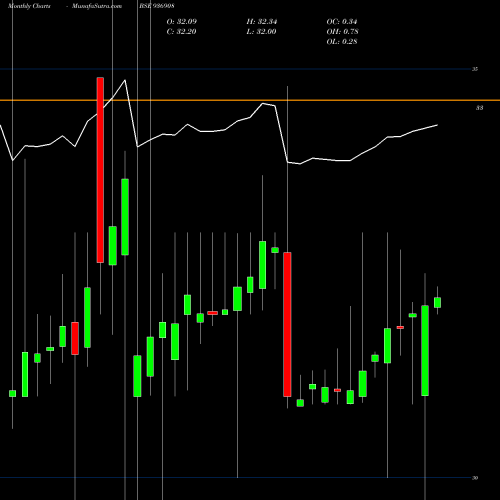Click the low value "L: 32.00"

coord(262,32)
